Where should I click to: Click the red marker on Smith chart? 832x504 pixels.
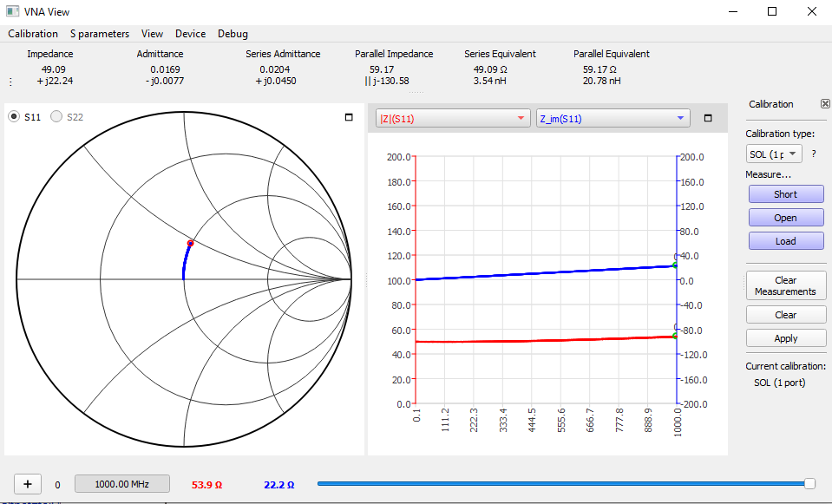(191, 244)
